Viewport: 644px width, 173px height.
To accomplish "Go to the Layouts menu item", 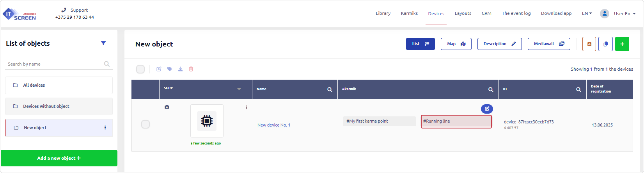I will (463, 13).
